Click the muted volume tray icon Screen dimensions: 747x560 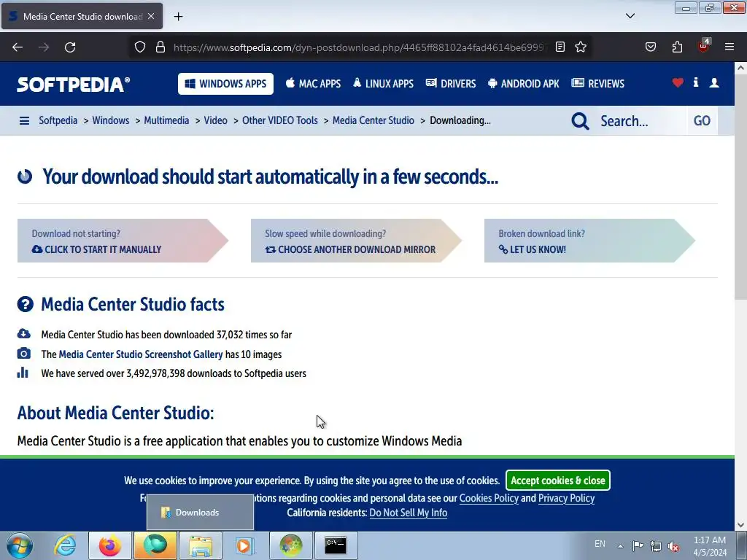tap(673, 546)
